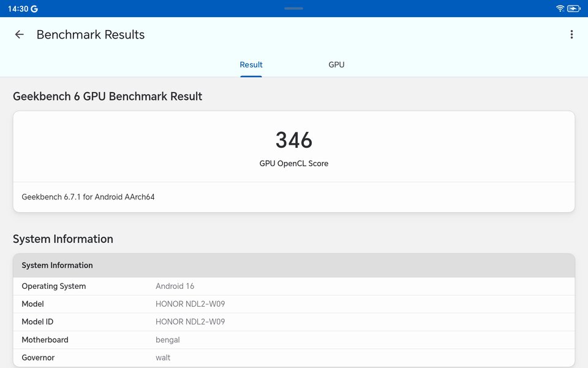Switch to the GPU tab
The width and height of the screenshot is (588, 368).
tap(336, 64)
